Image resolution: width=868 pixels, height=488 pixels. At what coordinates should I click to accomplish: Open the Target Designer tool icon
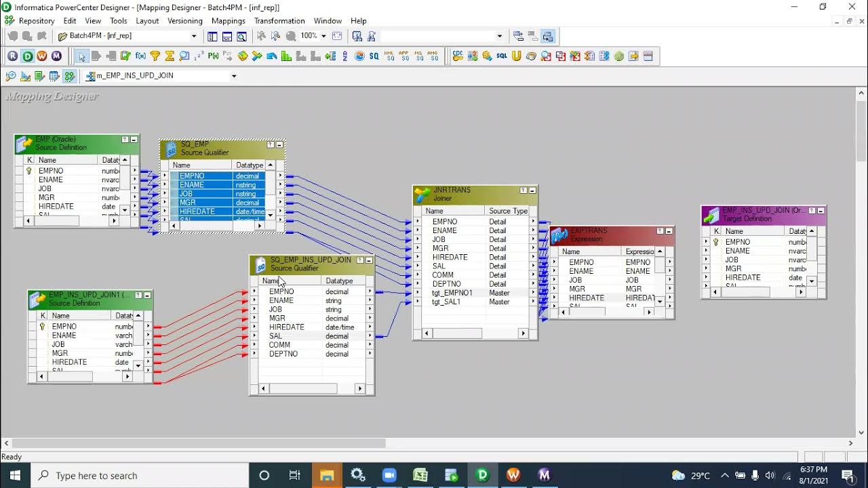tap(24, 76)
